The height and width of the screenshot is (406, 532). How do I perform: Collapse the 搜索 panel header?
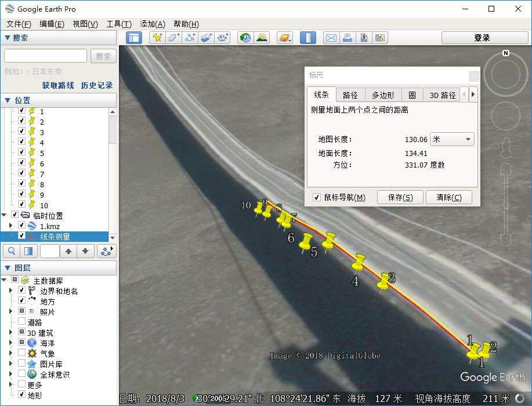(8, 38)
